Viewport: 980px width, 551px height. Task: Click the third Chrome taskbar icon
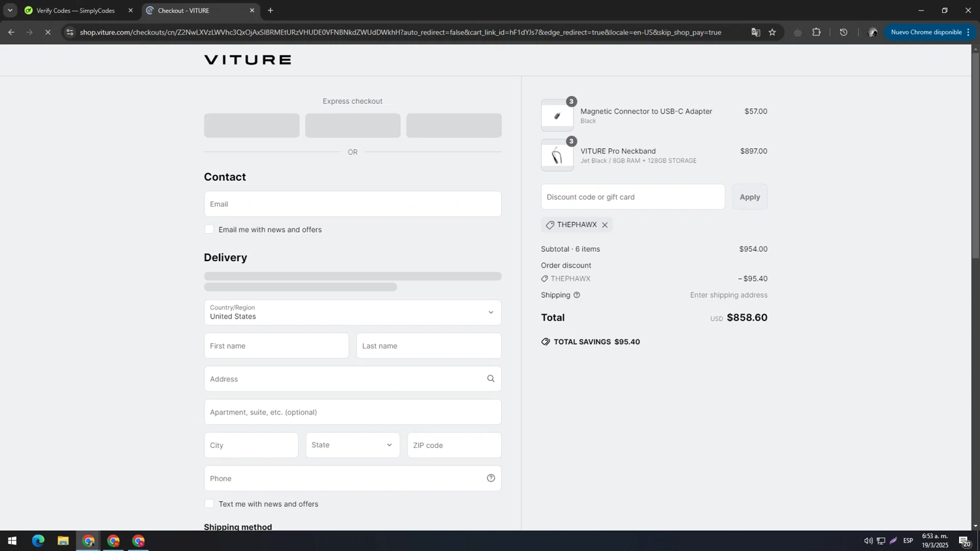click(x=139, y=541)
